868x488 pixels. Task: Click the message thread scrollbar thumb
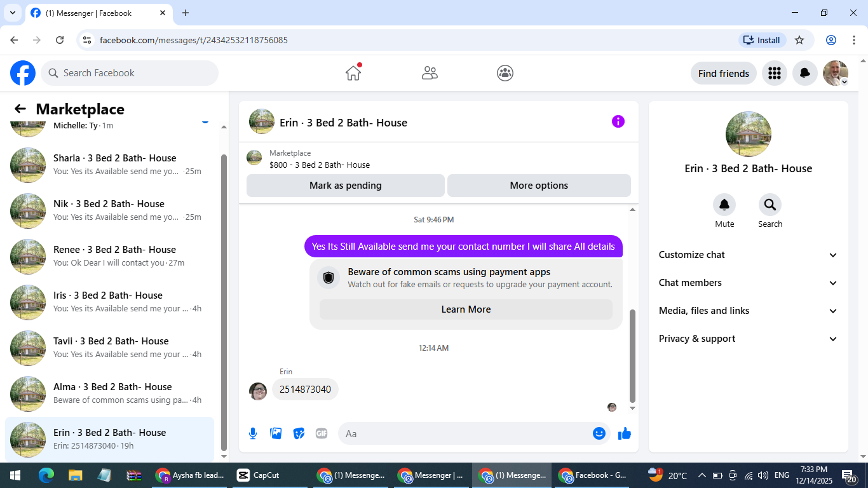(x=632, y=356)
